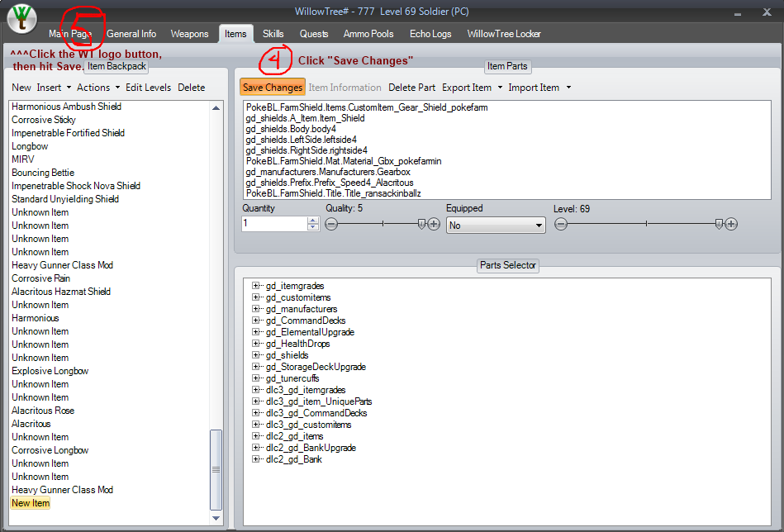Select Harmonious Ambush Shield in the backpack
The image size is (784, 532).
click(66, 107)
